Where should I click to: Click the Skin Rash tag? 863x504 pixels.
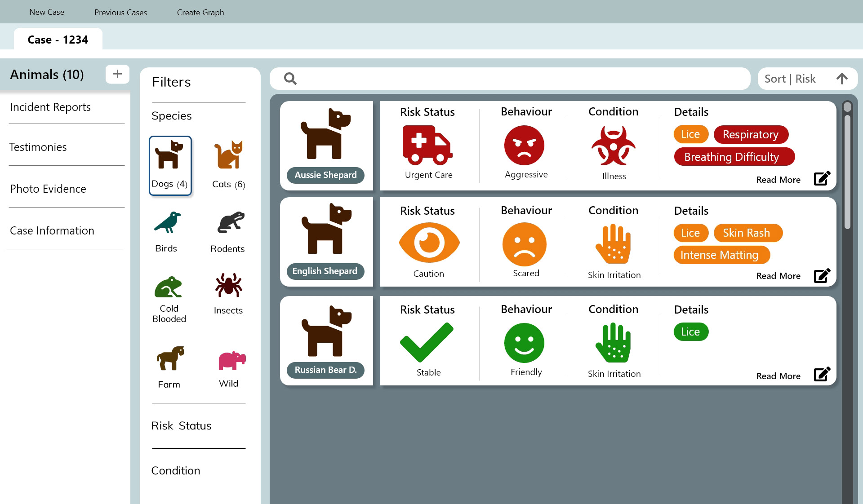[x=748, y=233]
